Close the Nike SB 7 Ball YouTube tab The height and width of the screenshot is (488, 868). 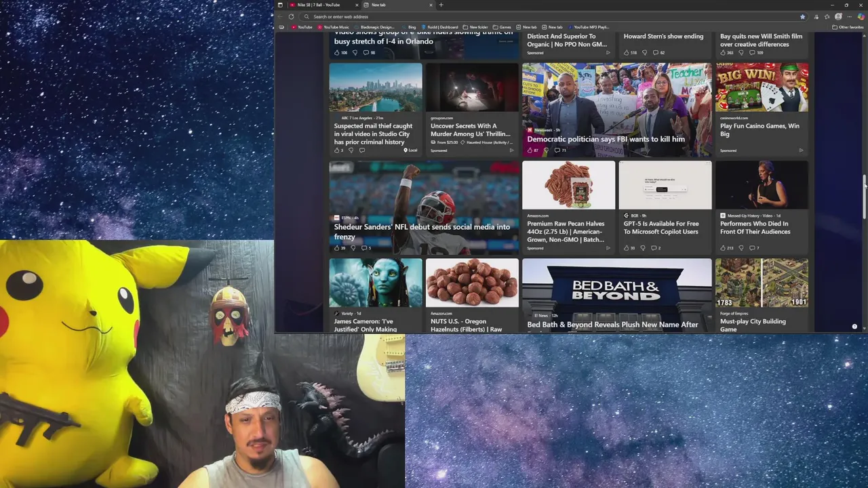click(x=357, y=5)
